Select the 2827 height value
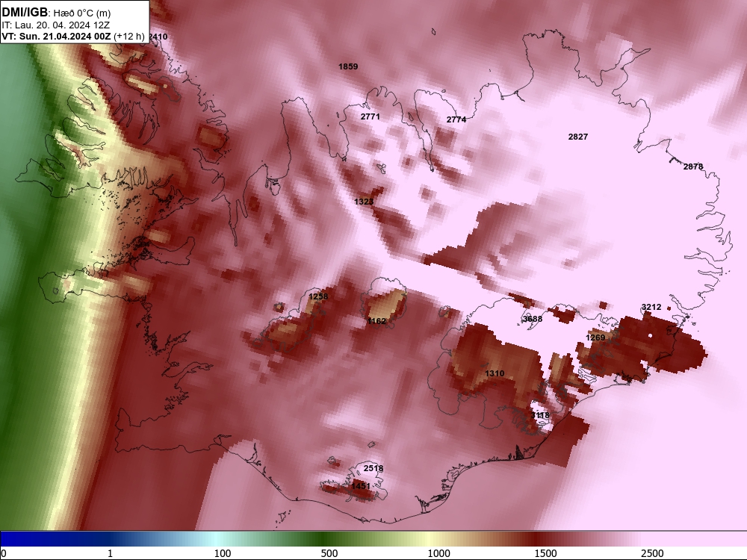747x560 pixels. (x=578, y=137)
